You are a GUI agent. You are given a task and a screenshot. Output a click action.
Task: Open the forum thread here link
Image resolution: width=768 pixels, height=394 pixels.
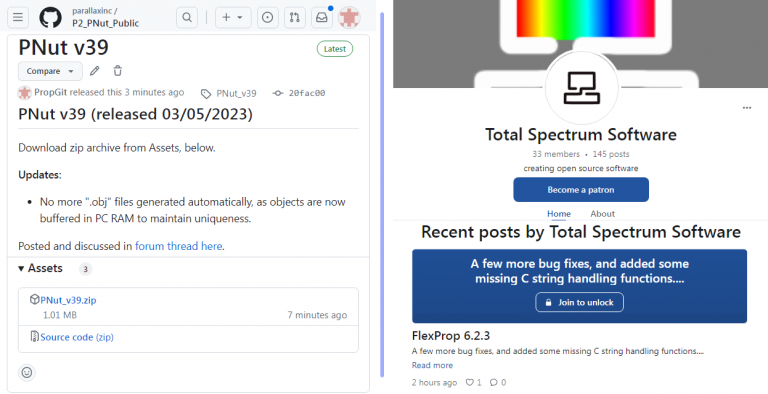[179, 246]
